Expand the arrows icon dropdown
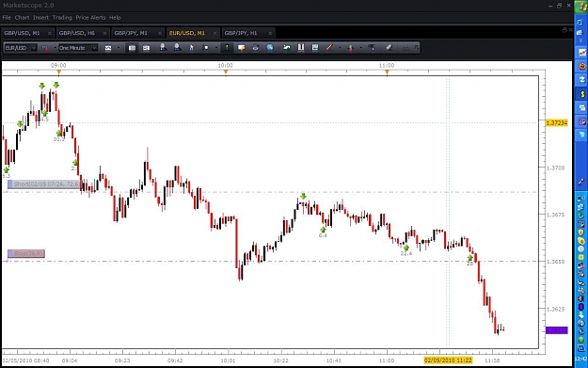The width and height of the screenshot is (588, 368). 360,48
